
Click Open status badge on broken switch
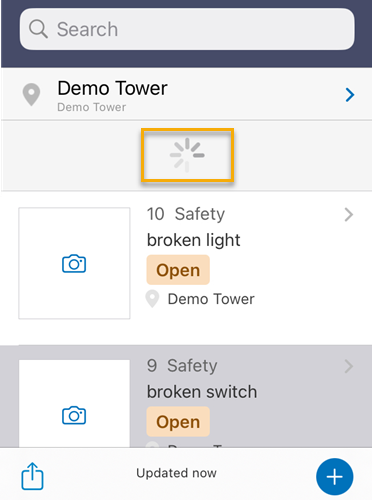point(178,422)
